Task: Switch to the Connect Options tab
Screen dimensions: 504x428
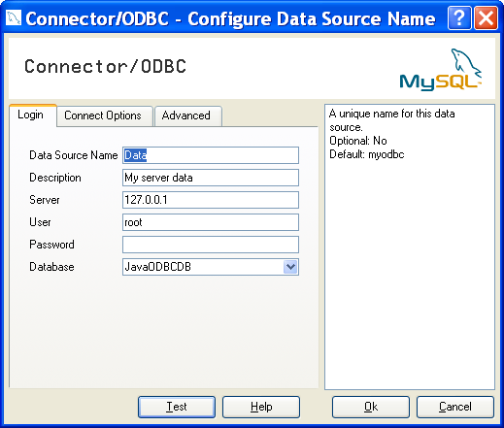Action: [103, 115]
